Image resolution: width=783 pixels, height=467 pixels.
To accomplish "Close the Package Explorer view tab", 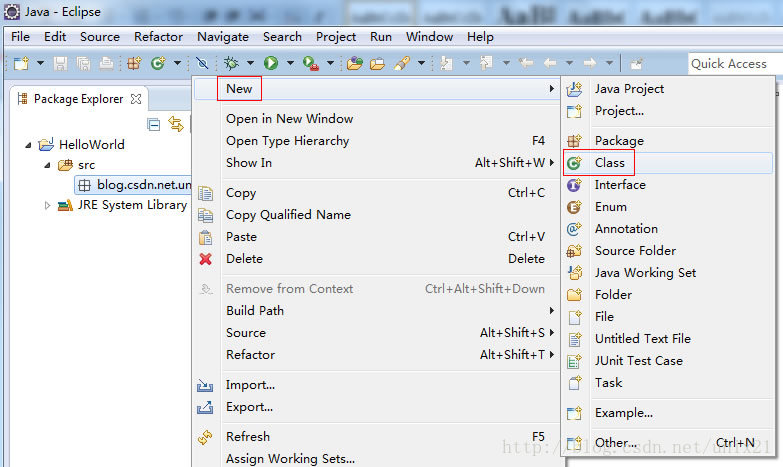I will (136, 99).
